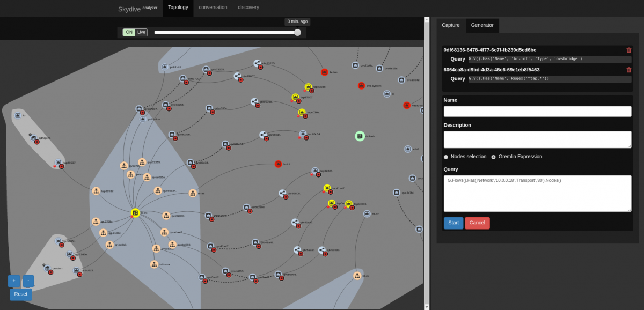Screen dimensions: 644x310
Task: Switch to the Generator tab
Action: coord(482,25)
